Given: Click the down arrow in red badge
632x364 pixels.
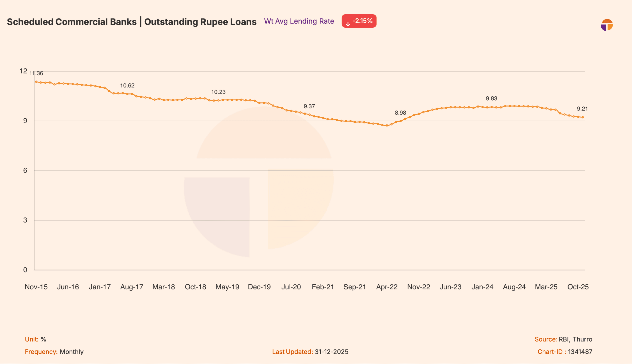Looking at the screenshot, I should (x=348, y=24).
